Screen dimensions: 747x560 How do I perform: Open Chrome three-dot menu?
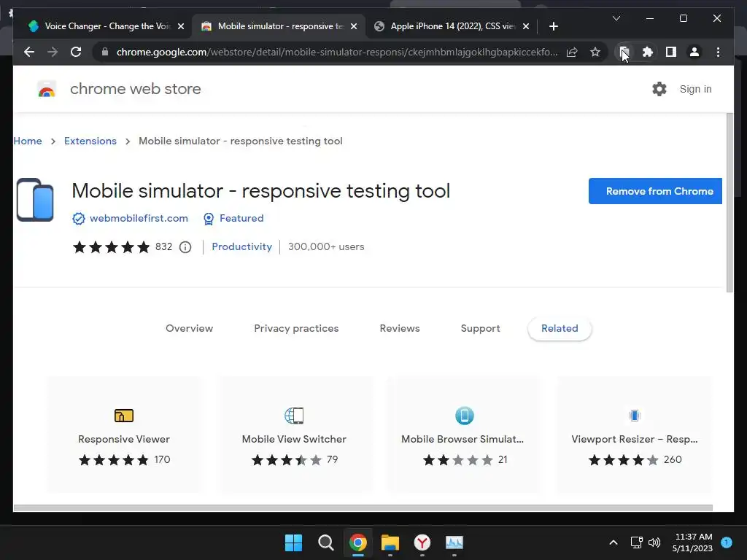718,52
